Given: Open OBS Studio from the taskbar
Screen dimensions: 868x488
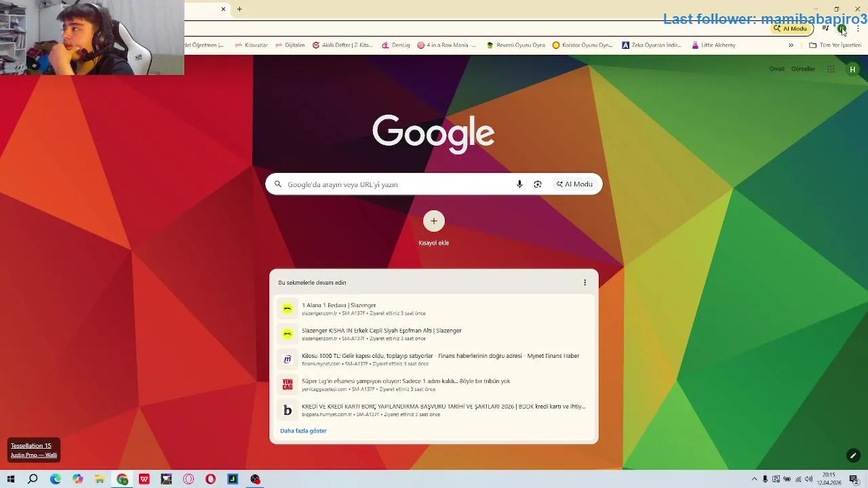Looking at the screenshot, I should (255, 479).
